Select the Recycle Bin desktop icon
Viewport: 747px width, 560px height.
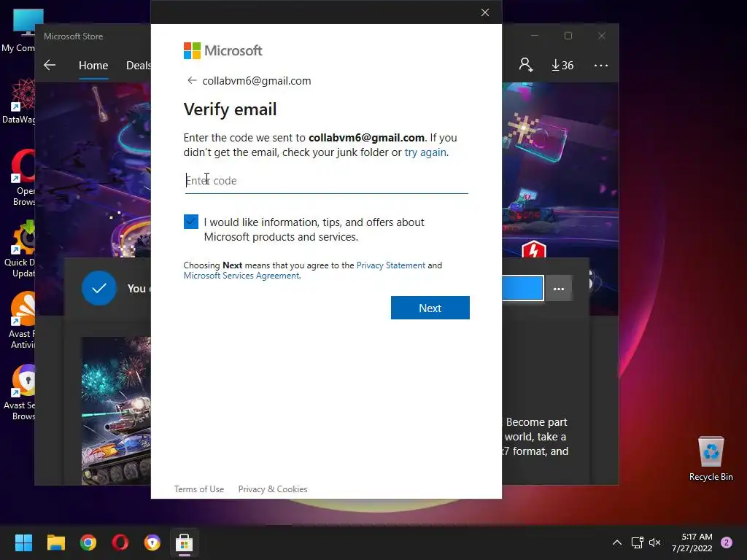coord(711,459)
